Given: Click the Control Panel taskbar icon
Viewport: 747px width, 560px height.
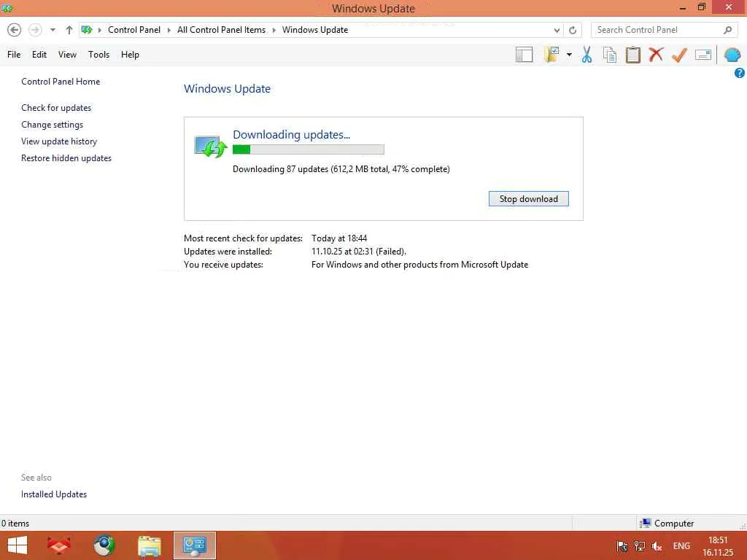Looking at the screenshot, I should tap(194, 545).
